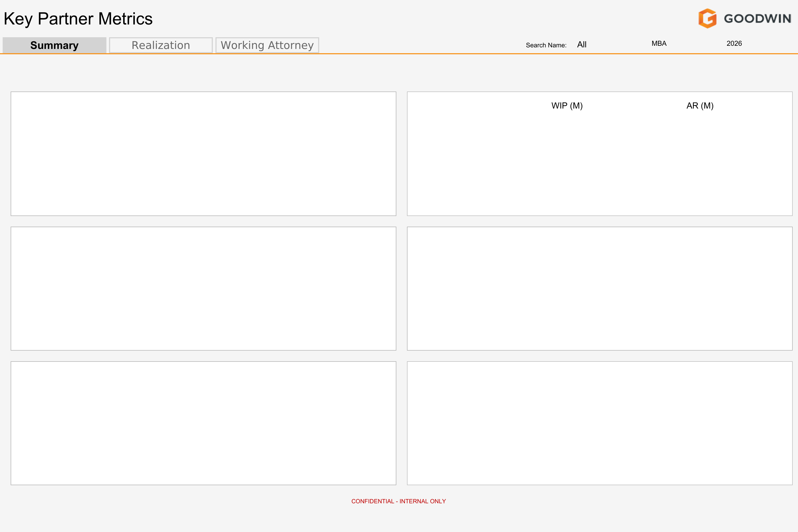The width and height of the screenshot is (798, 532).
Task: Open the 2026 year filter selector
Action: [734, 43]
